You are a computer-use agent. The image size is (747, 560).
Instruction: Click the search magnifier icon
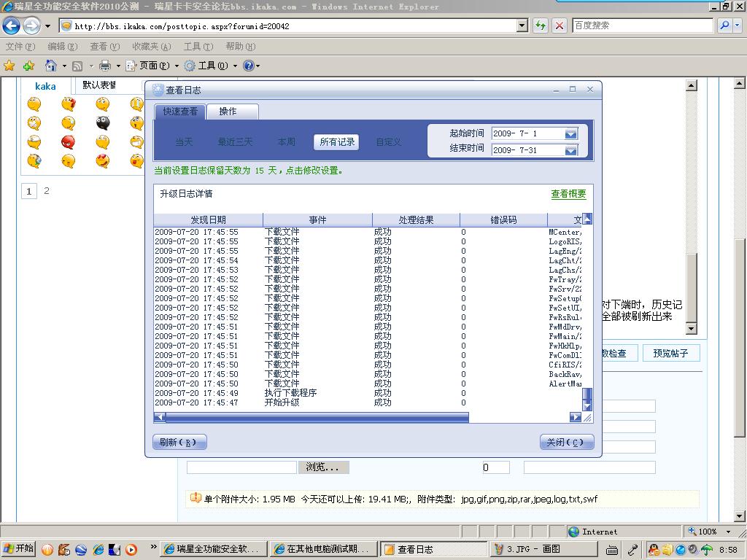(724, 26)
